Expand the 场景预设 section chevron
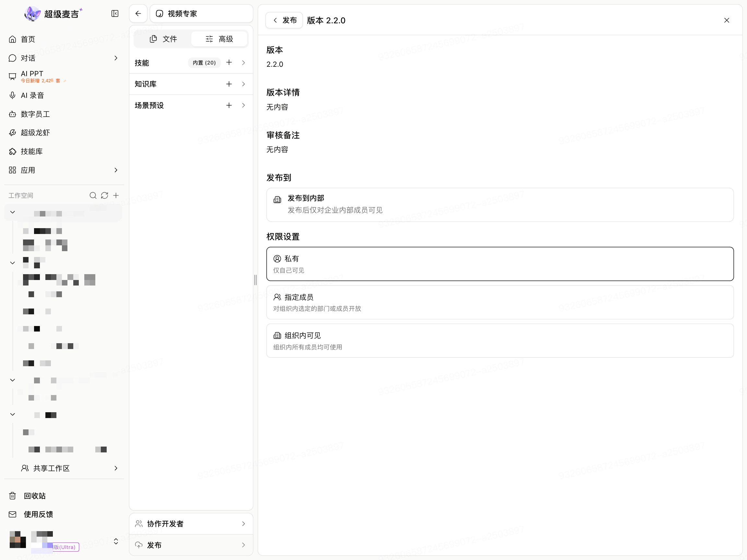747x560 pixels. pos(243,105)
